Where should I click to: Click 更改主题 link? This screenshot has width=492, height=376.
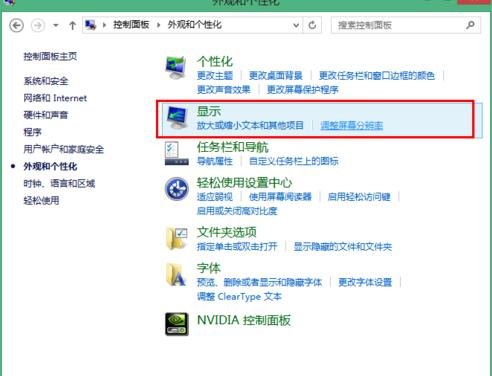(x=215, y=76)
